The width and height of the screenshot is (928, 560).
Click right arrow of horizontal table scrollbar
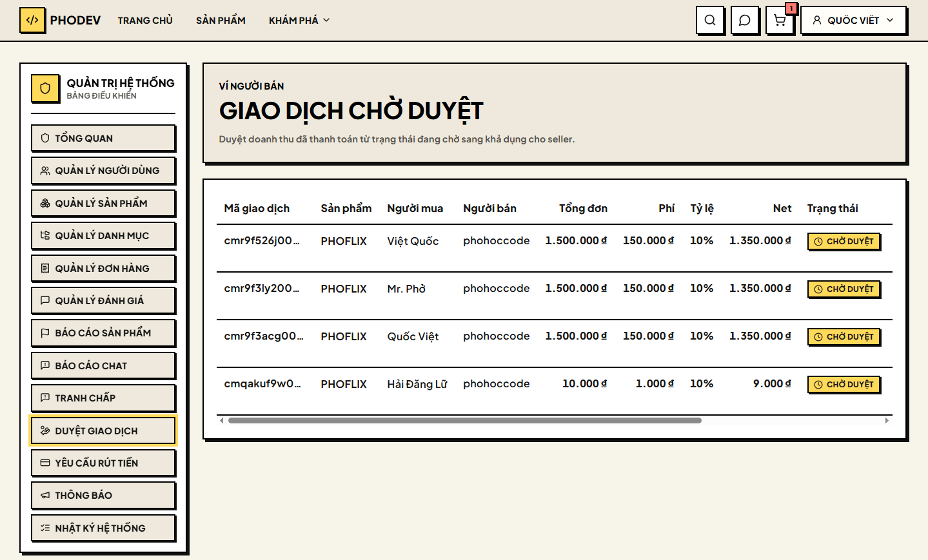(x=887, y=421)
